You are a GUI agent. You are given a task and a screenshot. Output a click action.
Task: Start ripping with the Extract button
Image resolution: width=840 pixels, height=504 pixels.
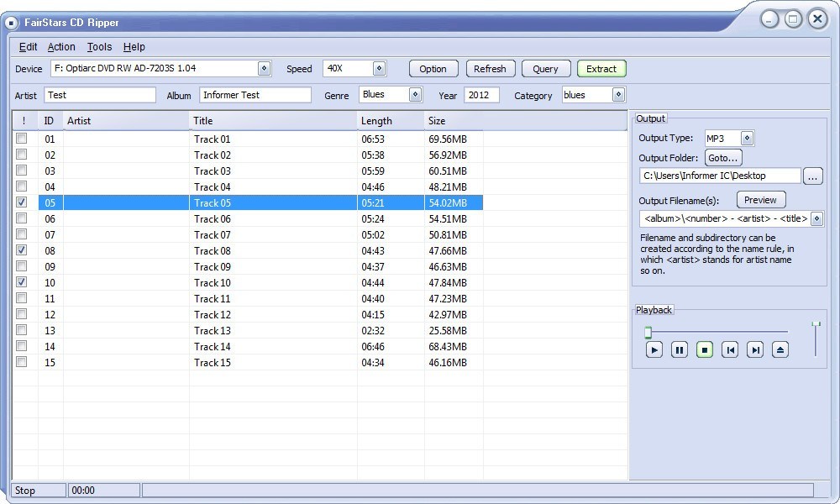[601, 69]
